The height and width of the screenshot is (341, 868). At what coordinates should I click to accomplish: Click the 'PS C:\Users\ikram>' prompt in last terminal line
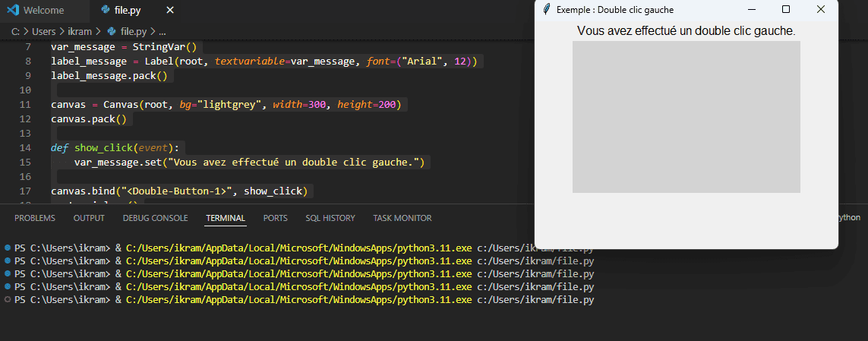click(x=62, y=300)
